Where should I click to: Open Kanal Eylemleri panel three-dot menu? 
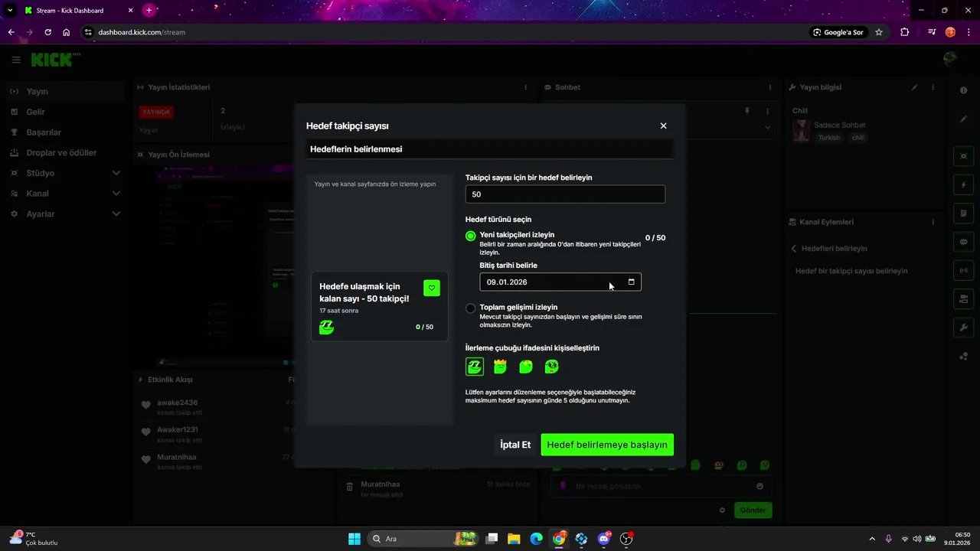(933, 222)
